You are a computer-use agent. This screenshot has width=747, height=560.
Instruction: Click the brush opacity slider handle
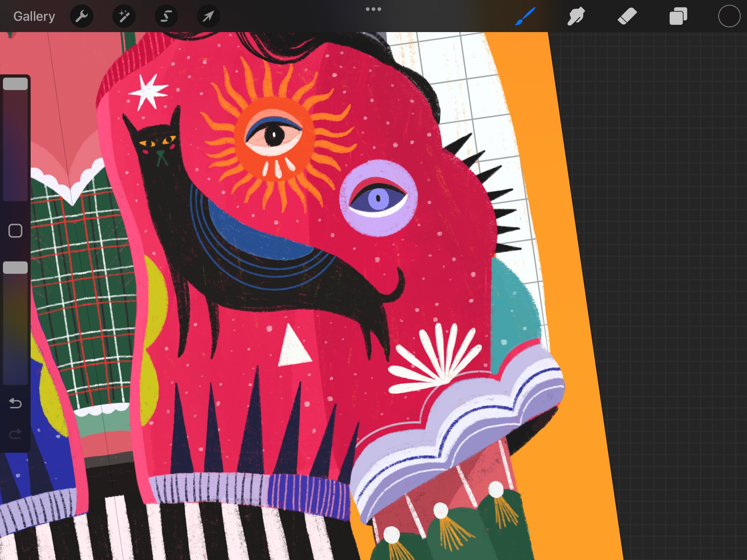[x=15, y=268]
